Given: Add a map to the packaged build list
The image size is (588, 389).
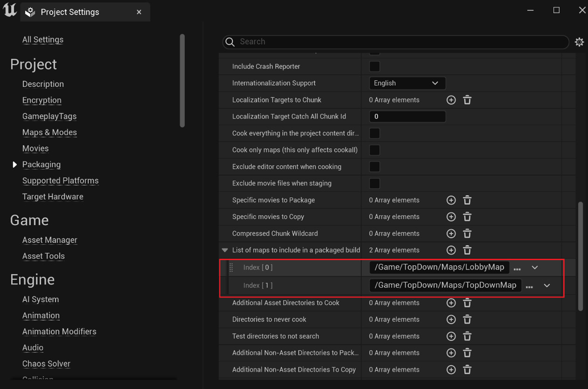Looking at the screenshot, I should coord(451,250).
